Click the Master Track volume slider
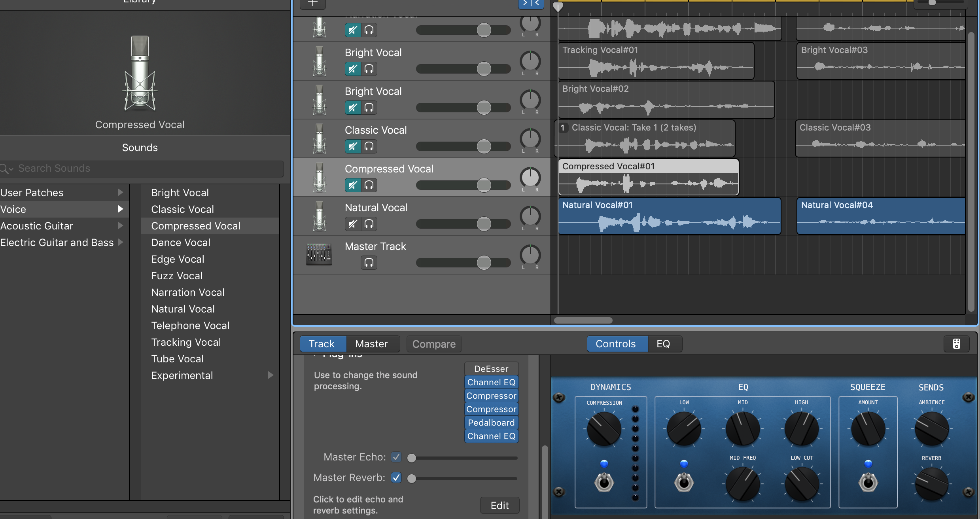 [484, 263]
